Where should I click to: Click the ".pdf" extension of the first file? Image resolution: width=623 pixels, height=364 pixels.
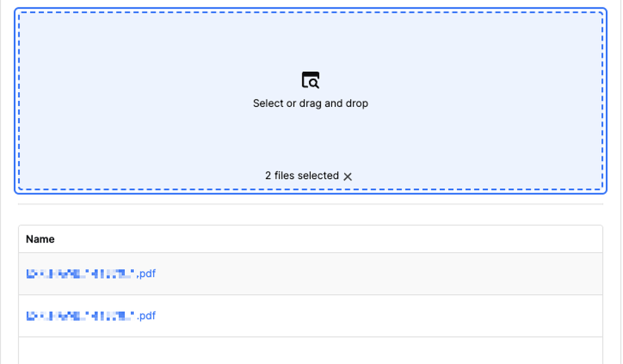[x=146, y=274]
